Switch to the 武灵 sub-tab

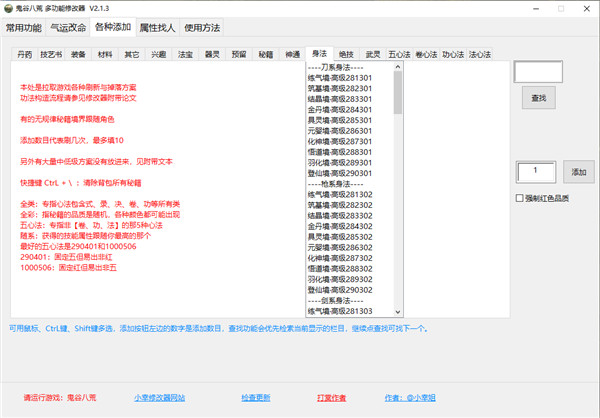(373, 54)
